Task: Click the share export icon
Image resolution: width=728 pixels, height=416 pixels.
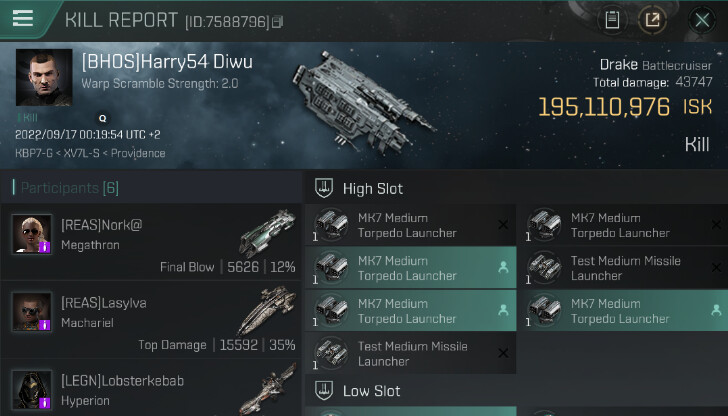Action: coord(652,20)
